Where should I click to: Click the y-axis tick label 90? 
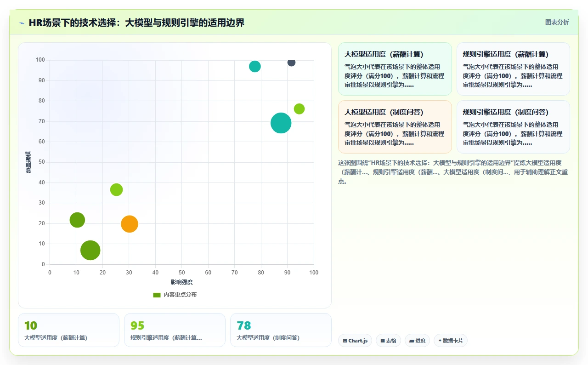click(41, 80)
